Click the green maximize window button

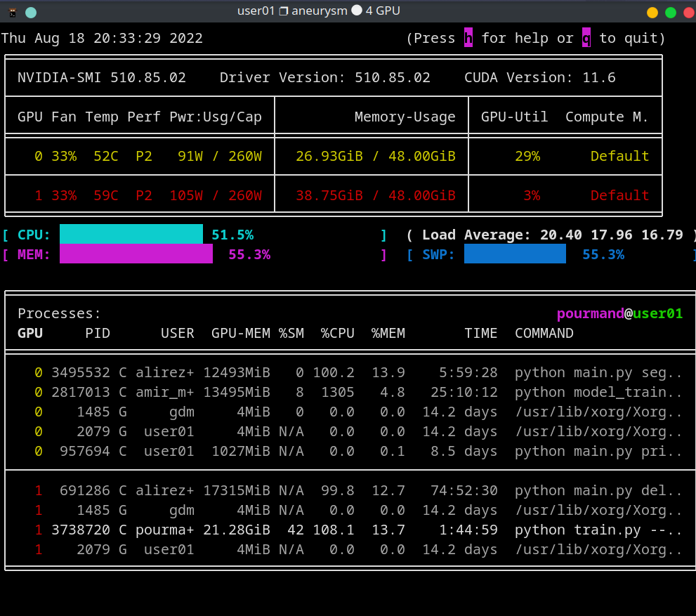tap(671, 12)
